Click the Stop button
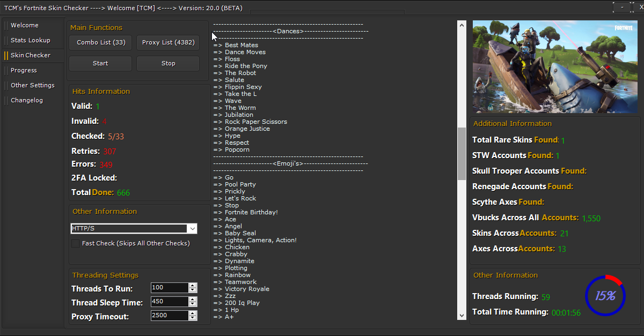The width and height of the screenshot is (644, 336). 168,63
